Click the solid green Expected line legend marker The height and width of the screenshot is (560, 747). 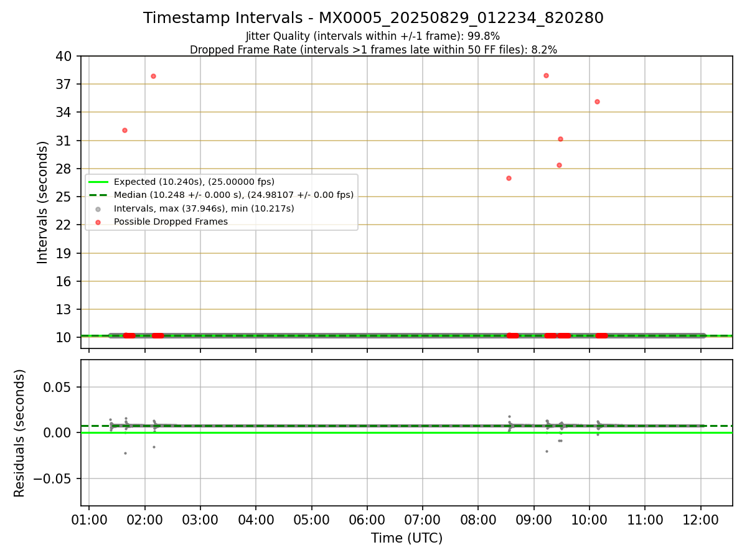98,182
